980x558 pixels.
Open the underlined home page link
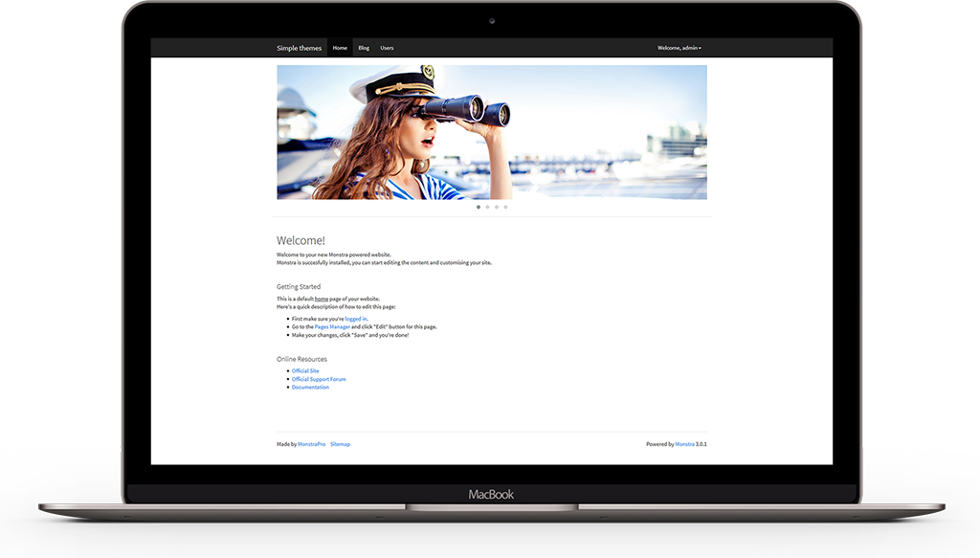coord(320,298)
